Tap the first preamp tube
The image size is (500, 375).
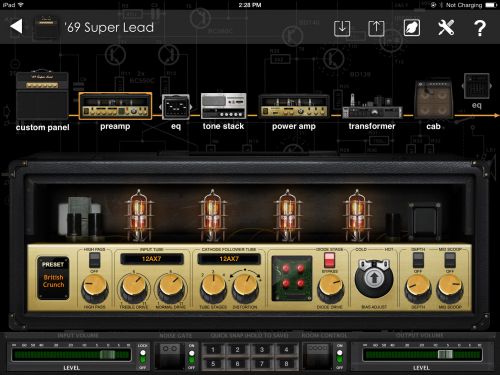point(139,215)
